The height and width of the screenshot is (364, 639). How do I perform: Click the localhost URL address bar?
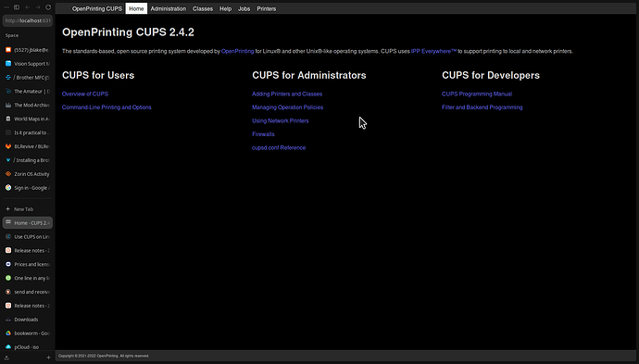click(x=28, y=20)
